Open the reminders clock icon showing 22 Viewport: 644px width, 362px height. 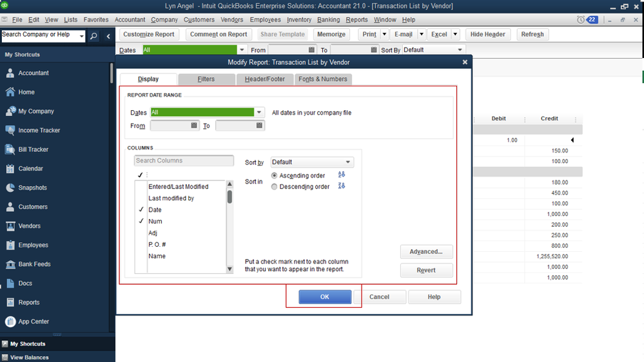587,20
